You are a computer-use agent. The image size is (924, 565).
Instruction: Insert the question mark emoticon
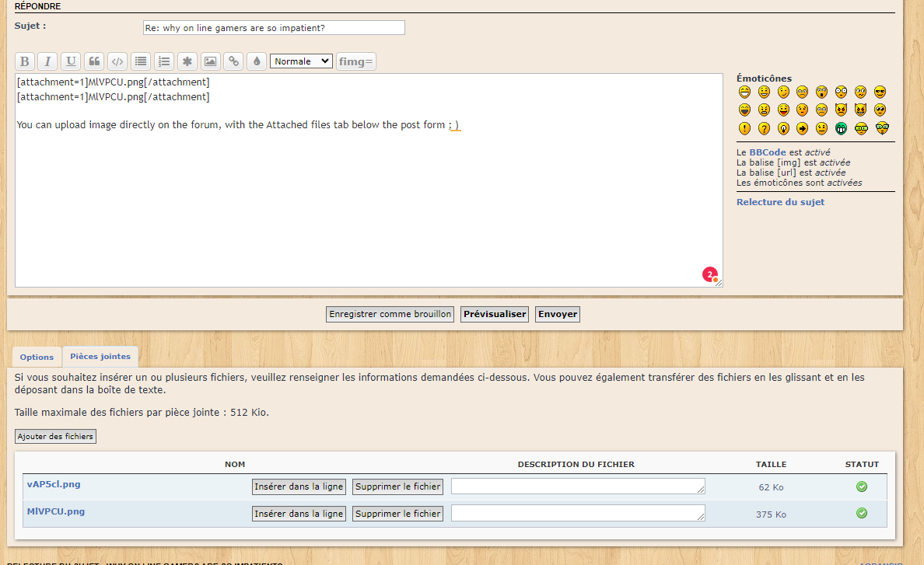click(764, 128)
